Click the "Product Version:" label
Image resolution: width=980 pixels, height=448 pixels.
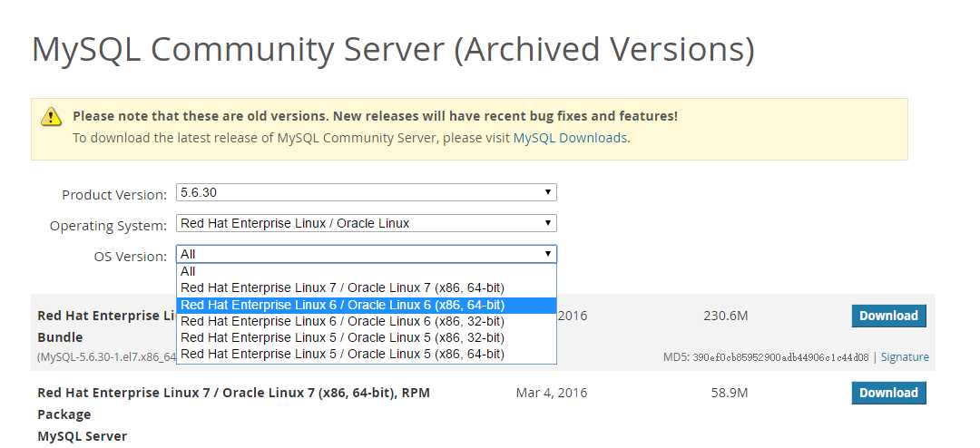tap(114, 195)
